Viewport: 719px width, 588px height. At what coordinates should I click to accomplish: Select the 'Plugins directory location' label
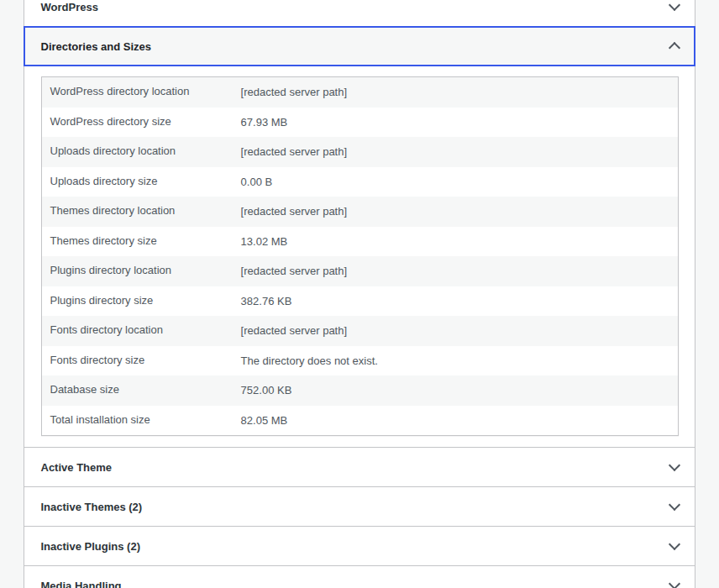(x=111, y=270)
